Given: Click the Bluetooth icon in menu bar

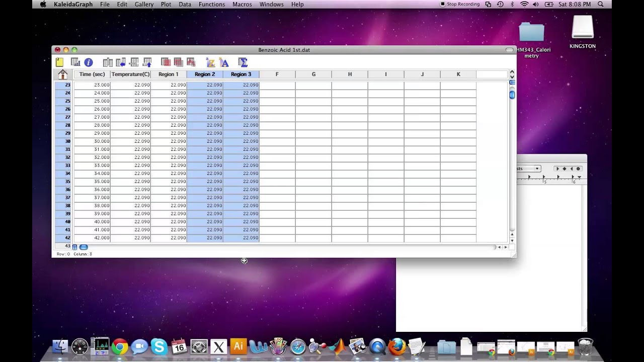Looking at the screenshot, I should [512, 4].
